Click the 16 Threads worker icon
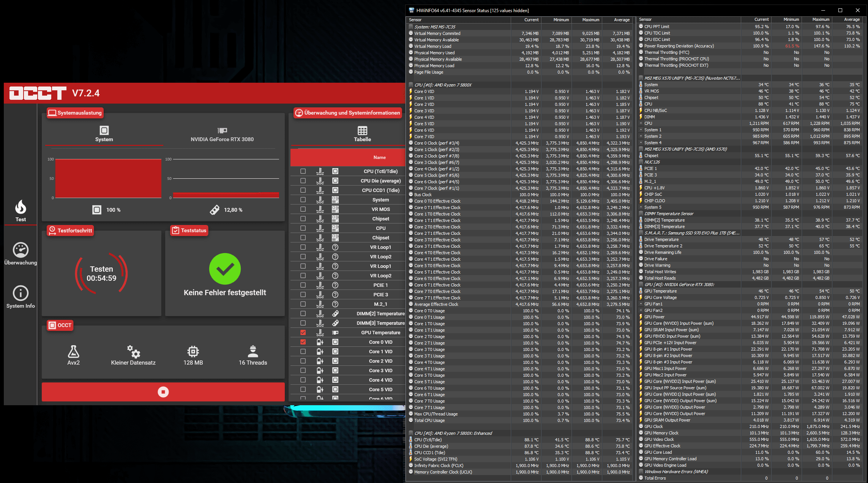Image resolution: width=868 pixels, height=483 pixels. [x=253, y=351]
